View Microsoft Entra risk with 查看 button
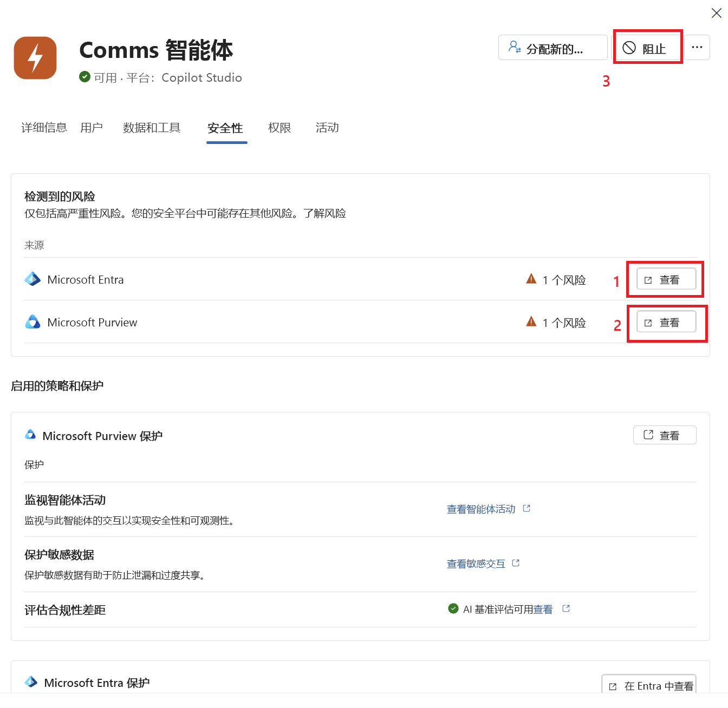 click(x=666, y=279)
